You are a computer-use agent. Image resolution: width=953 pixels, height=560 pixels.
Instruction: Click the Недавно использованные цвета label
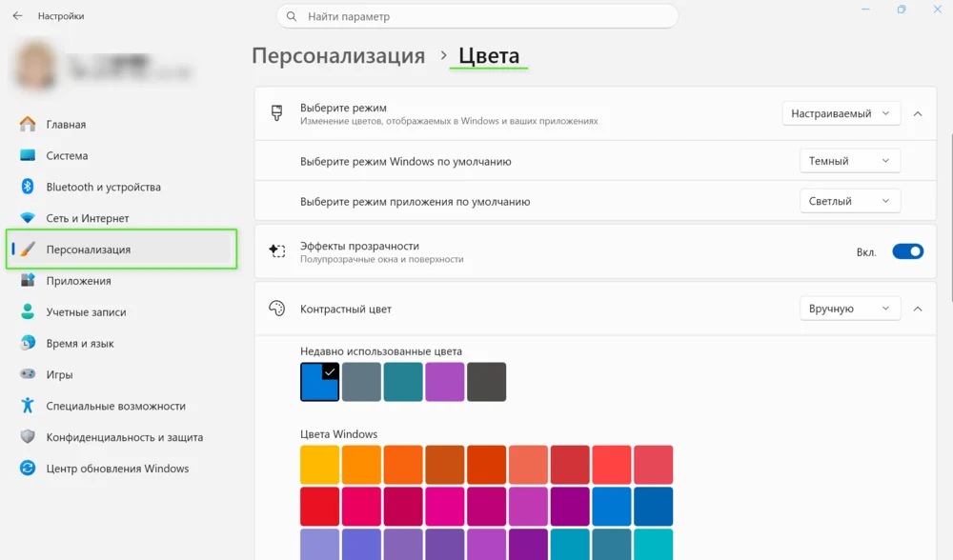click(x=381, y=351)
